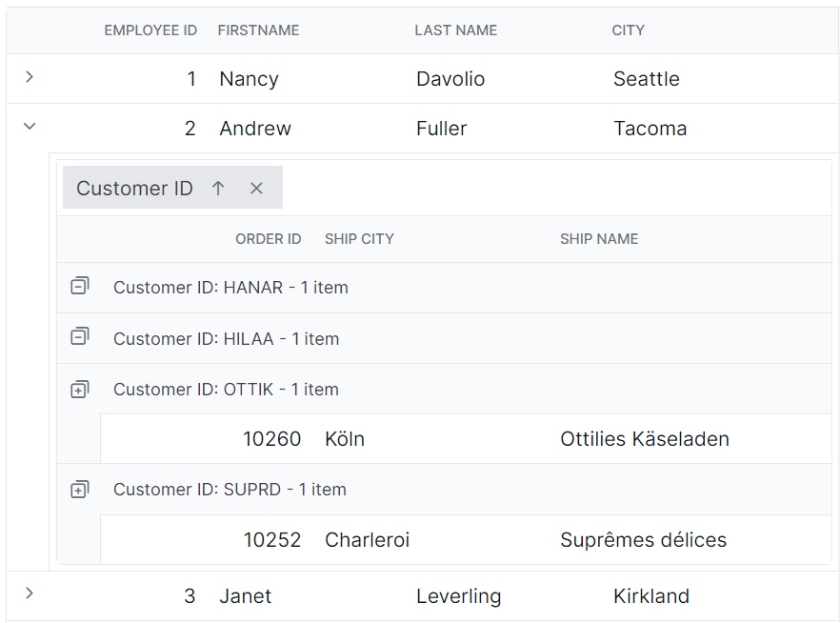Screen dimensions: 840x623
Task: Select employee ID 3 cell
Action: pyautogui.click(x=190, y=596)
